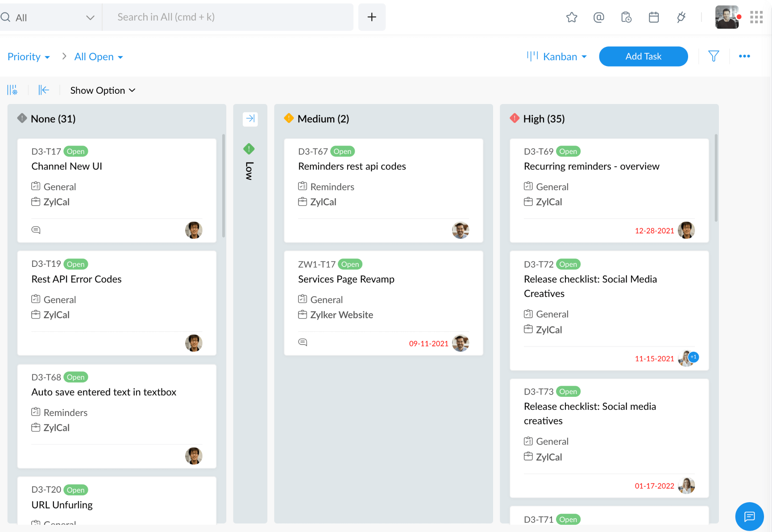Screen dimensions: 772x532
Task: Expand the collapsed Low priority column
Action: [x=250, y=119]
